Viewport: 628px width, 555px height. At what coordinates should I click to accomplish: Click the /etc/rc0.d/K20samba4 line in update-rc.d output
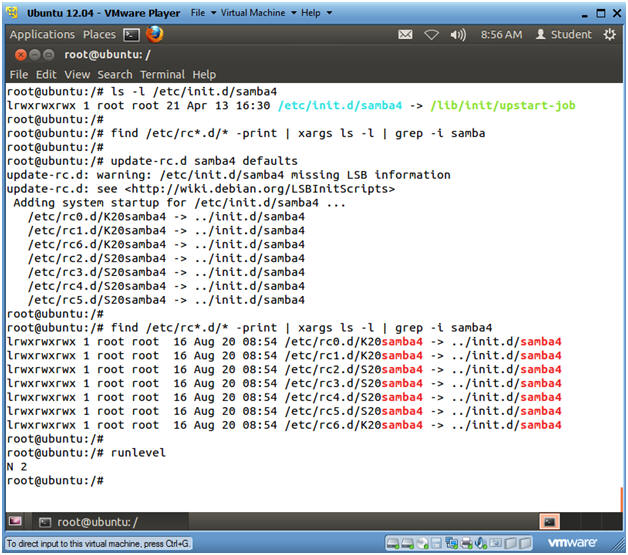166,217
